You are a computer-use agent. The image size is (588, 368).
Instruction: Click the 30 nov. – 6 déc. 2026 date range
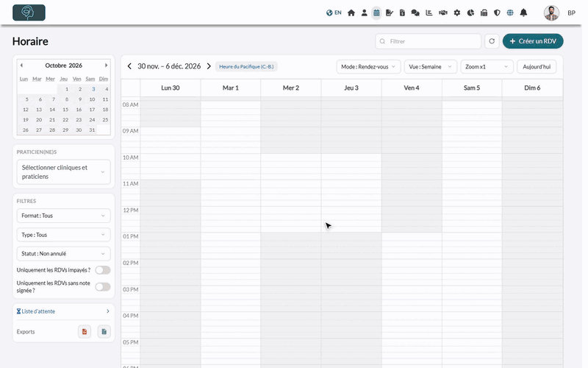click(169, 66)
